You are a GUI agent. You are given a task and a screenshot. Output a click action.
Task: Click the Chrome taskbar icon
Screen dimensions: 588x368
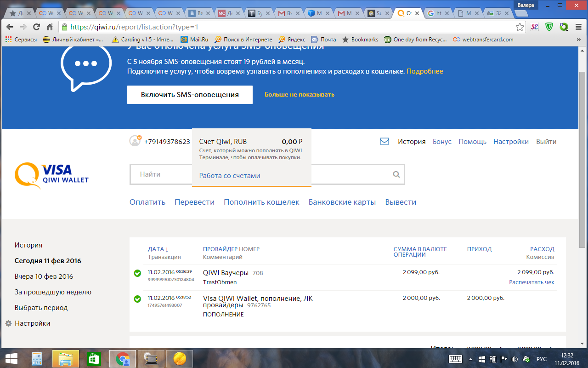pos(123,359)
